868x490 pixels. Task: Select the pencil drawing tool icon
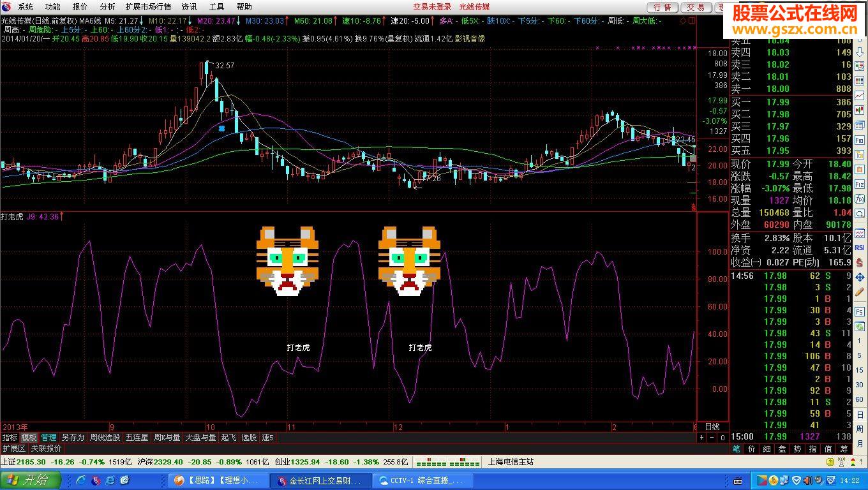(859, 292)
